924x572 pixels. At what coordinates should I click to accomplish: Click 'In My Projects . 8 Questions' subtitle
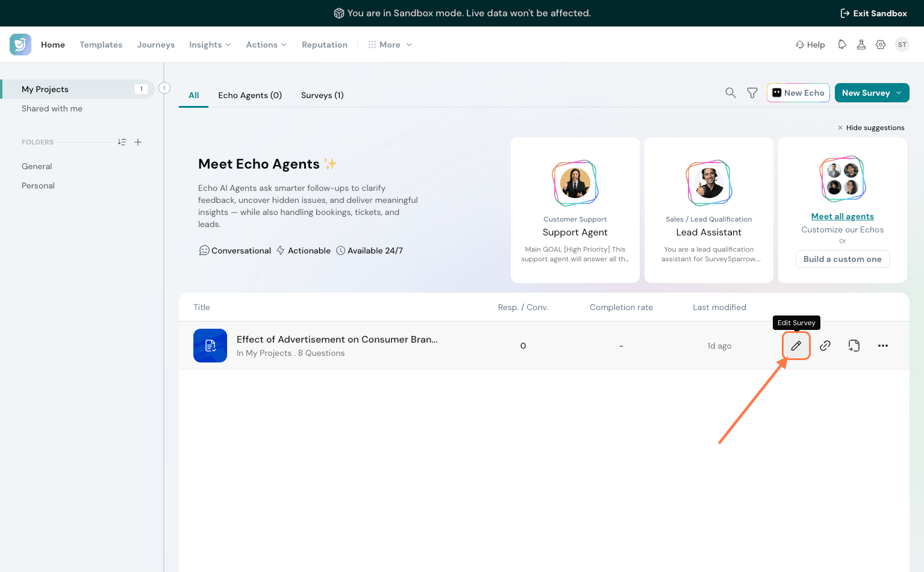291,353
